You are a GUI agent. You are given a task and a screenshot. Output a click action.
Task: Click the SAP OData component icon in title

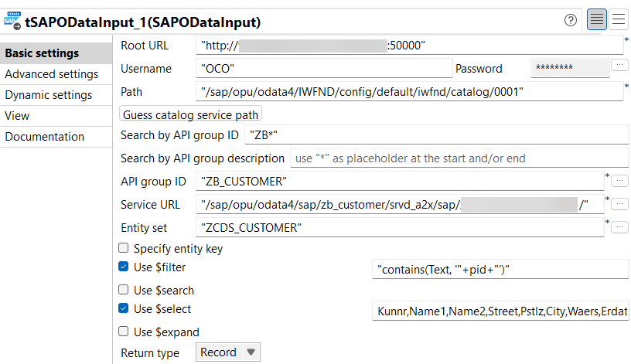coord(12,20)
